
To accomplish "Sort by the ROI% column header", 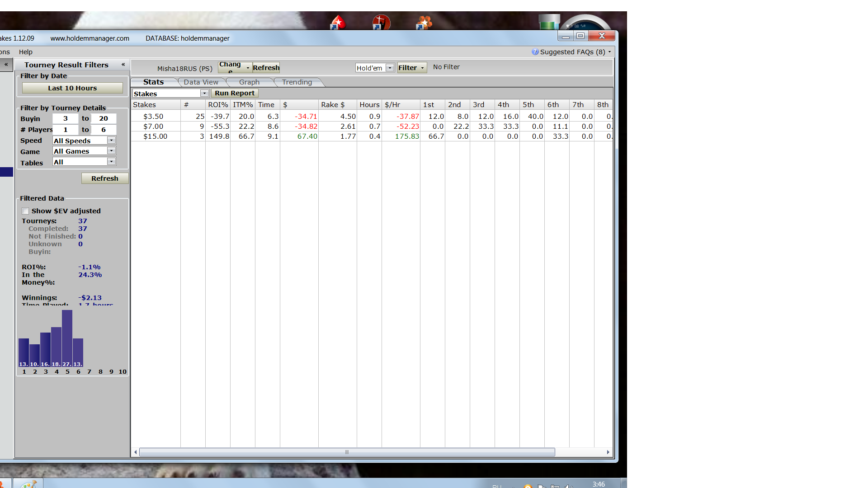I will 217,105.
